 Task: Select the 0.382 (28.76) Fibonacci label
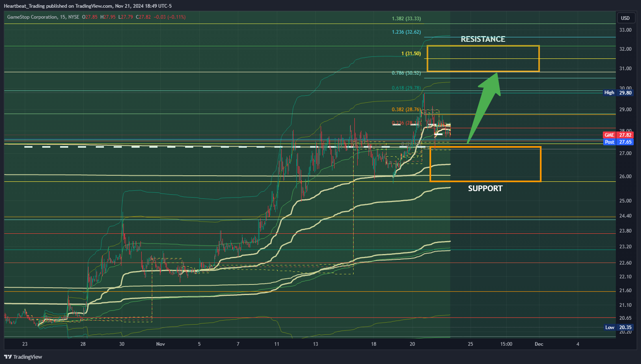406,110
